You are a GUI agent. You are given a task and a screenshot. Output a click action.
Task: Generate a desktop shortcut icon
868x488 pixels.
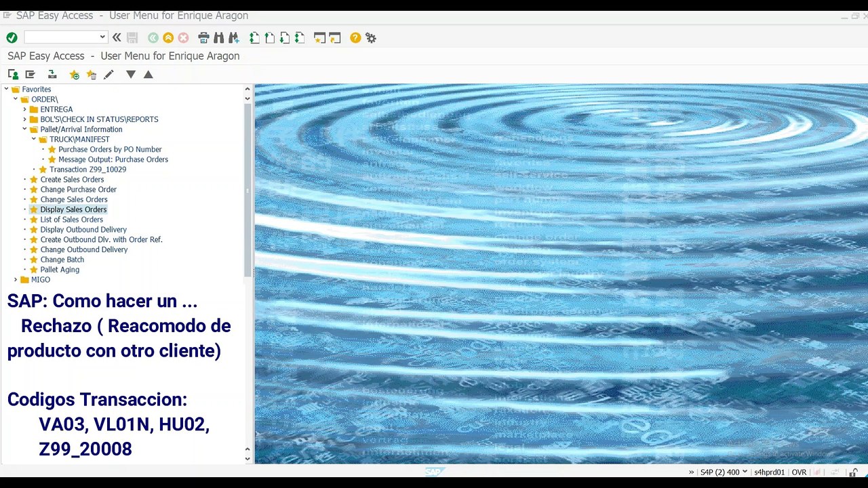pyautogui.click(x=335, y=38)
